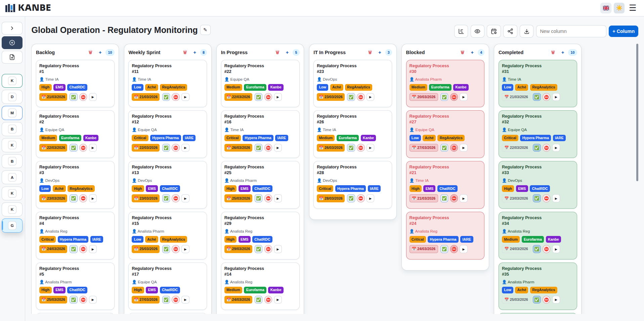
Task: Mark Regulatory Process #1 as complete
Action: [x=74, y=97]
